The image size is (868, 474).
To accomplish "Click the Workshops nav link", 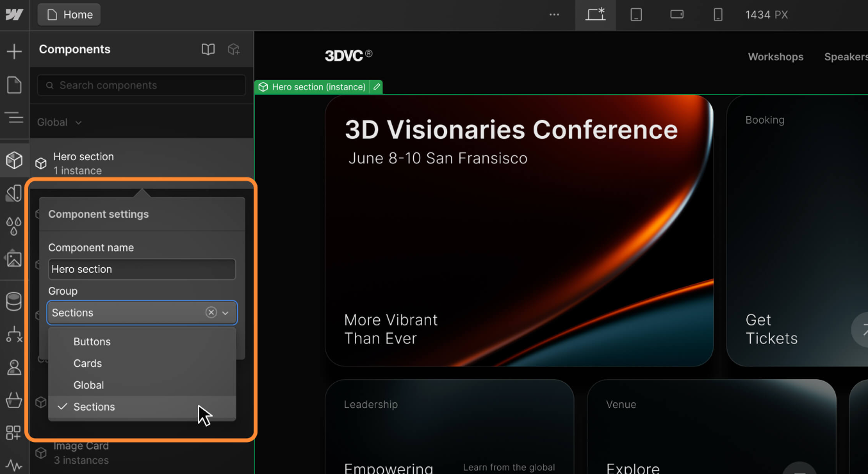I will coord(776,57).
